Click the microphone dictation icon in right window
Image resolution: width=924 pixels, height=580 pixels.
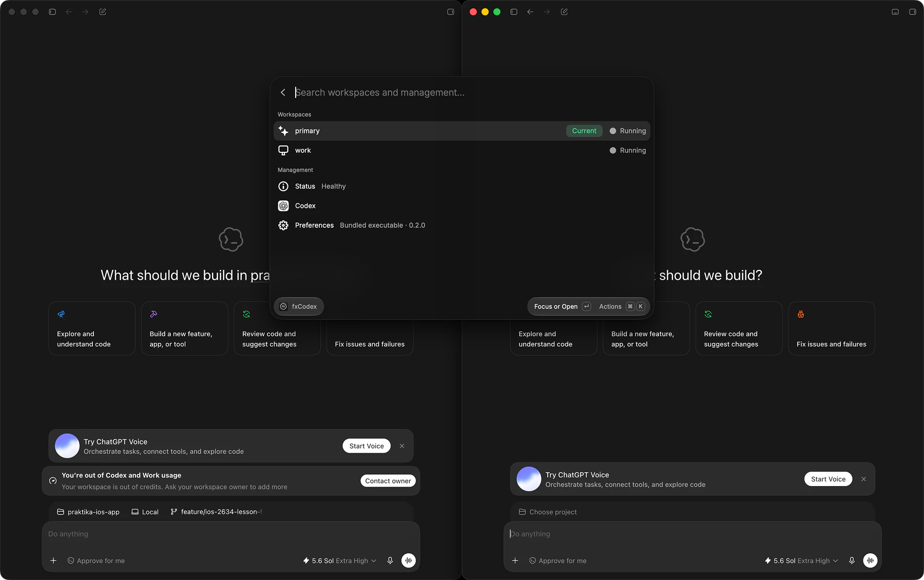tap(852, 560)
